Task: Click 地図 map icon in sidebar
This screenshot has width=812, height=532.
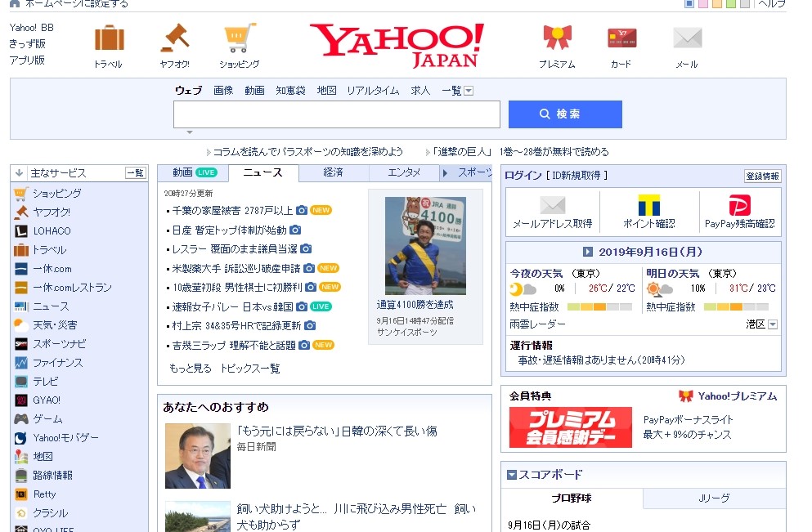Action: (x=20, y=457)
